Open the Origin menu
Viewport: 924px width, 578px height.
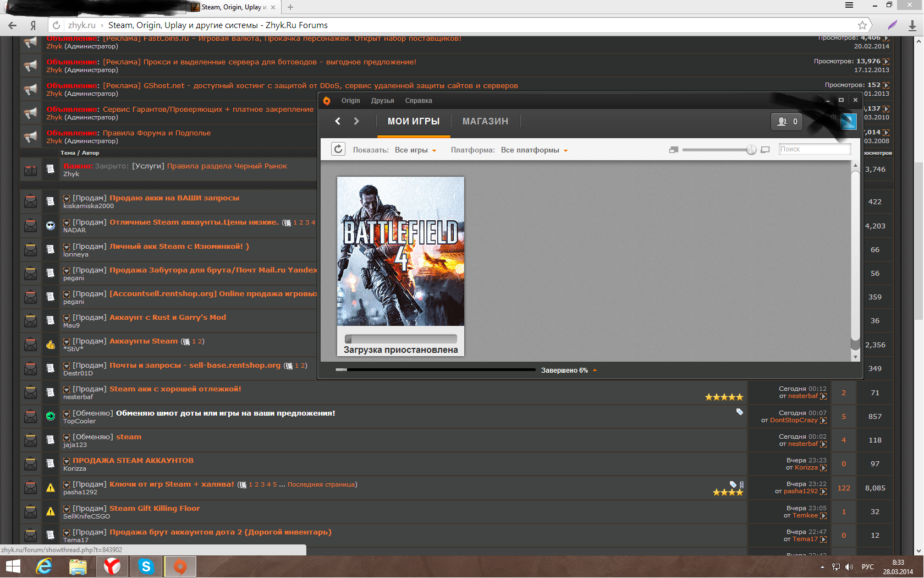point(350,101)
